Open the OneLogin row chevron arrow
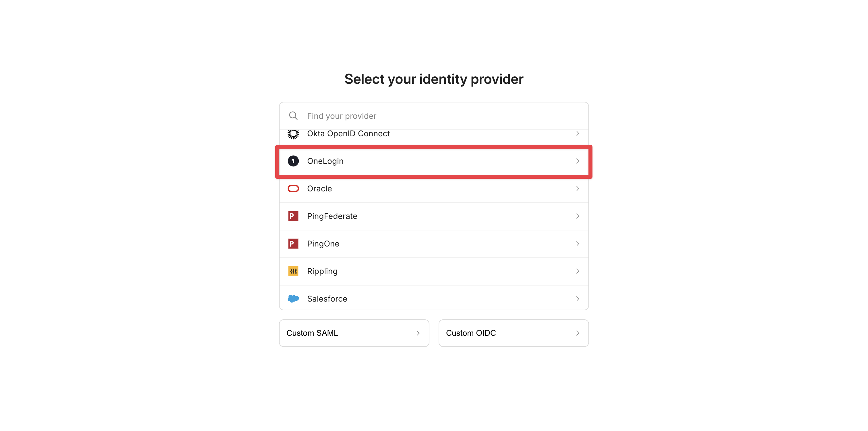 (x=578, y=161)
